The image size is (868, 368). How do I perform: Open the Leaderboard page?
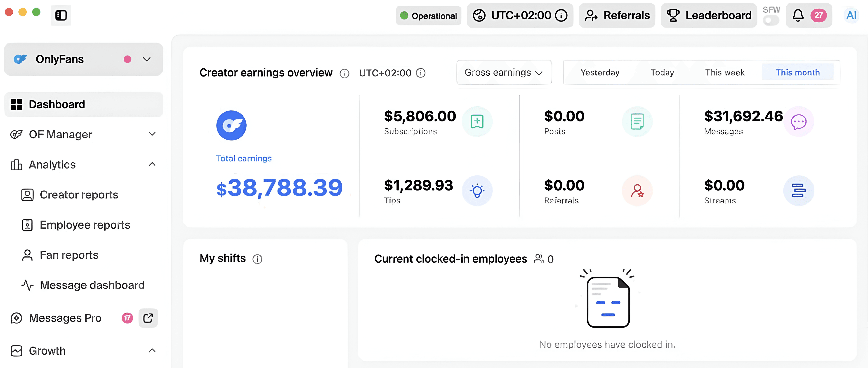(709, 15)
